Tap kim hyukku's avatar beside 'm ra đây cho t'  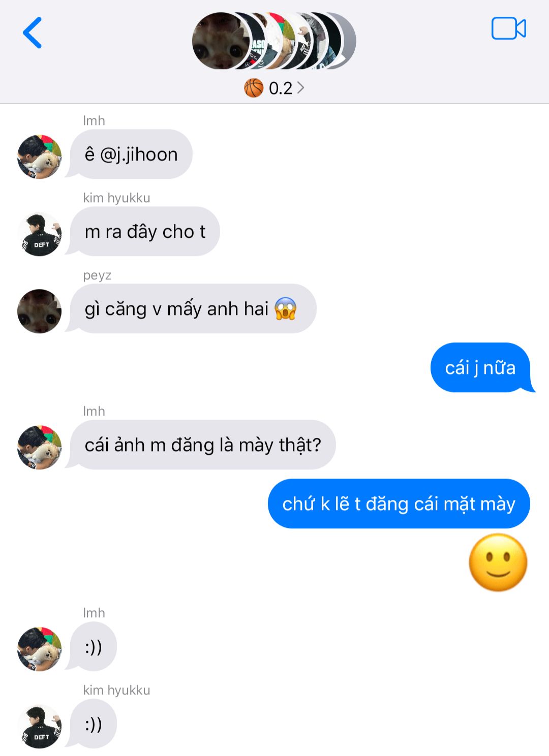[x=40, y=234]
